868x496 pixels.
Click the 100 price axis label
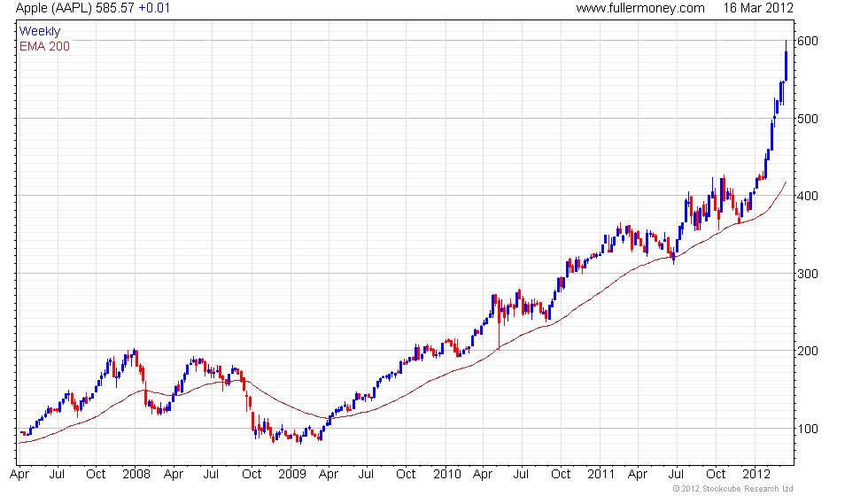click(x=808, y=429)
